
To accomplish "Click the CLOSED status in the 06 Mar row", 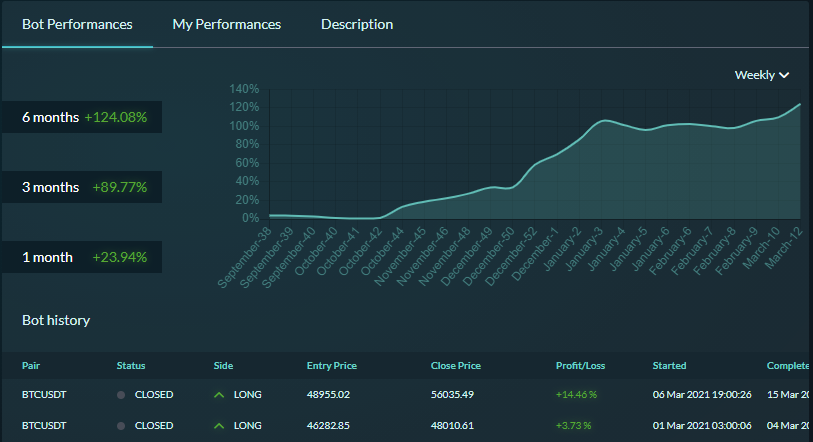I will pos(154,395).
